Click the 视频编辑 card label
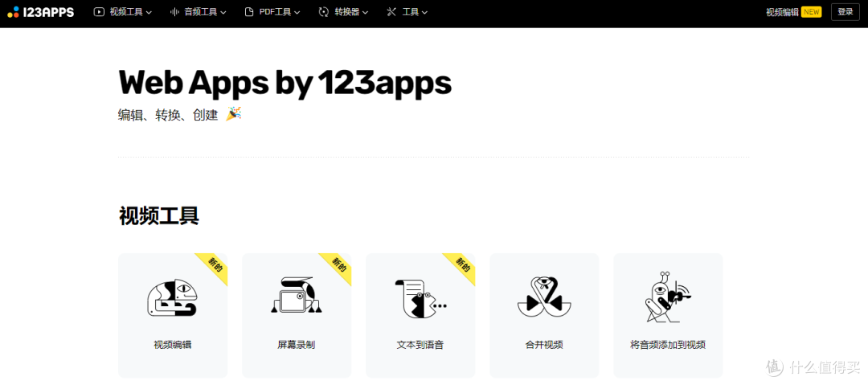 click(x=172, y=345)
